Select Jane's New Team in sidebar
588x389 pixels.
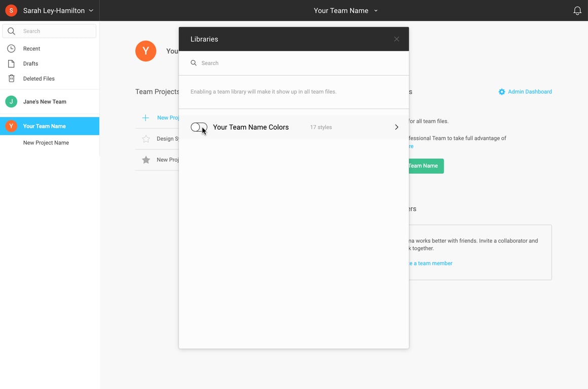[x=45, y=102]
